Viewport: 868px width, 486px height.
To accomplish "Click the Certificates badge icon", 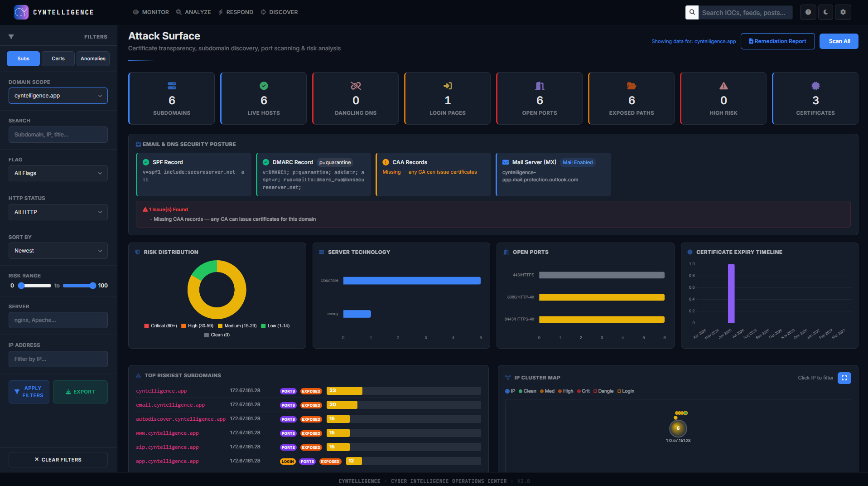I will [815, 86].
